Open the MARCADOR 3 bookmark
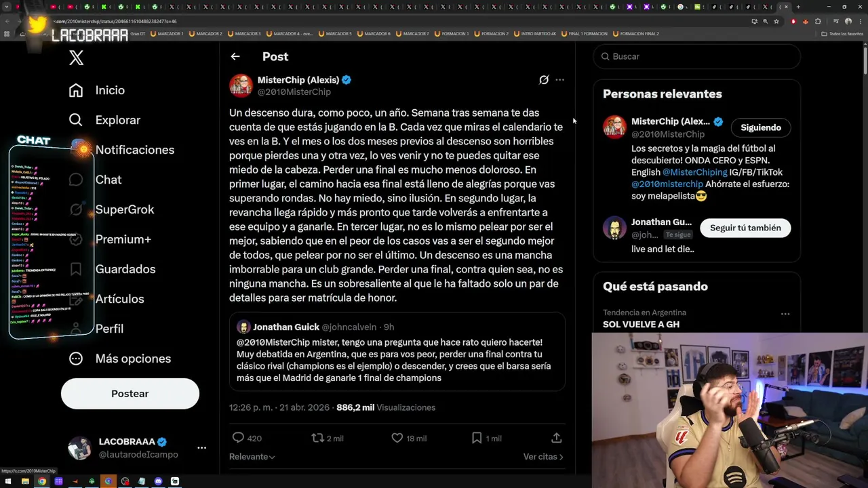 (243, 33)
